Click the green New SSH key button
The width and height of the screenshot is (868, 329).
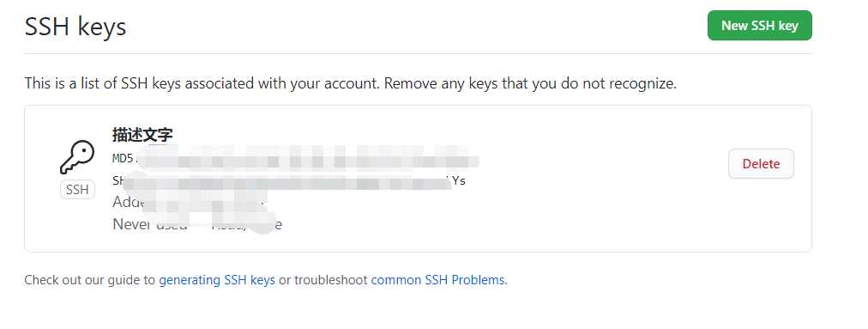tap(760, 26)
